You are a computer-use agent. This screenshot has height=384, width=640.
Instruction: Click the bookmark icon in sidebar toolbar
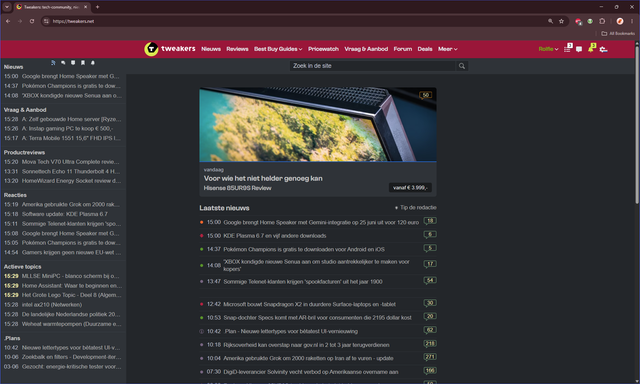[83, 63]
